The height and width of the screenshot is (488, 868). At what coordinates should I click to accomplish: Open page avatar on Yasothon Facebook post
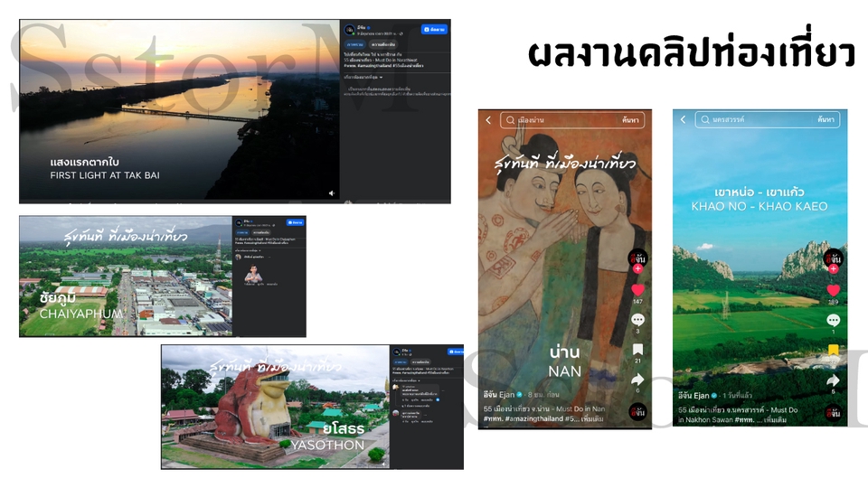click(396, 352)
